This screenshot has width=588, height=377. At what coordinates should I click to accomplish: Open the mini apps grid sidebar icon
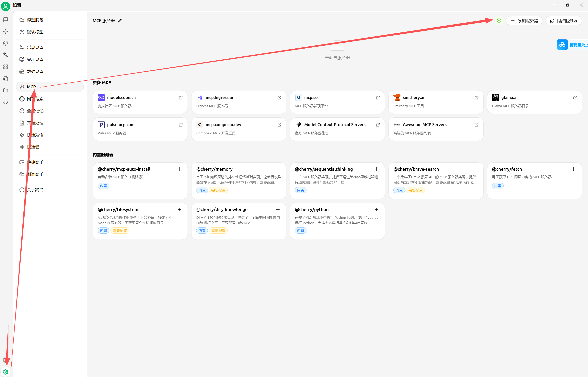coord(6,67)
